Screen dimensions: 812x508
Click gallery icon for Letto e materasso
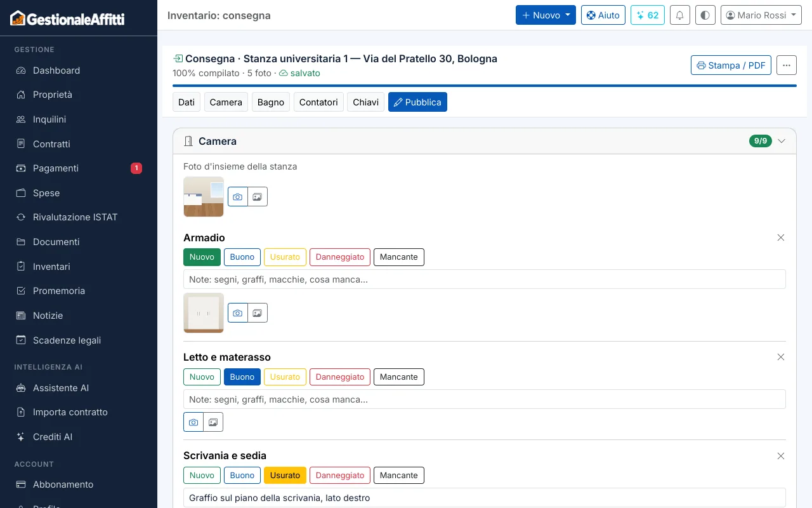(x=213, y=422)
